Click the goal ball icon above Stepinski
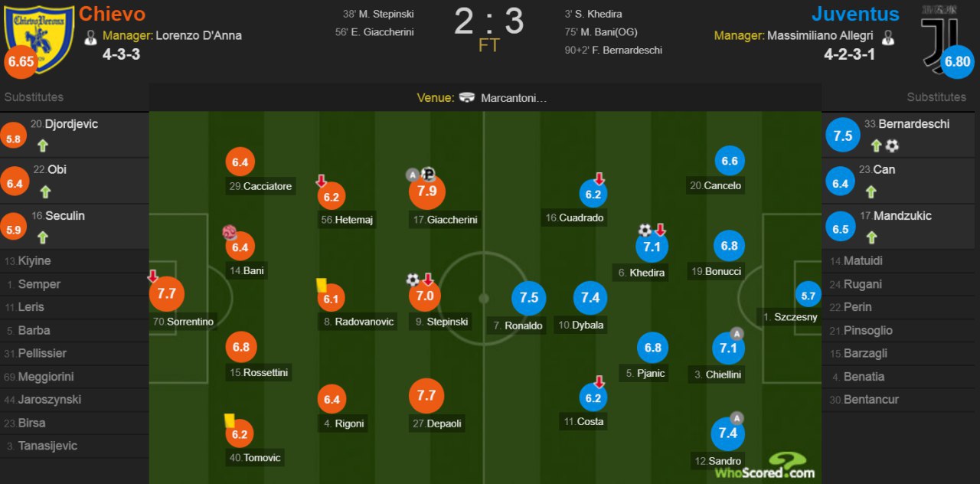This screenshot has width=980, height=484. (413, 280)
